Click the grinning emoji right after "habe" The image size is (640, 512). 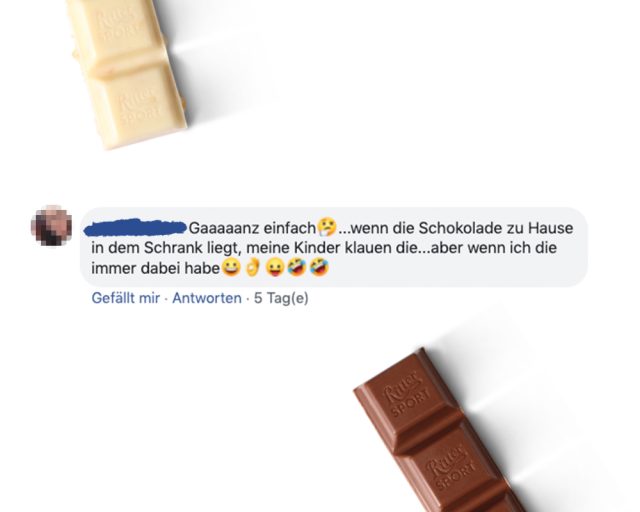231,268
